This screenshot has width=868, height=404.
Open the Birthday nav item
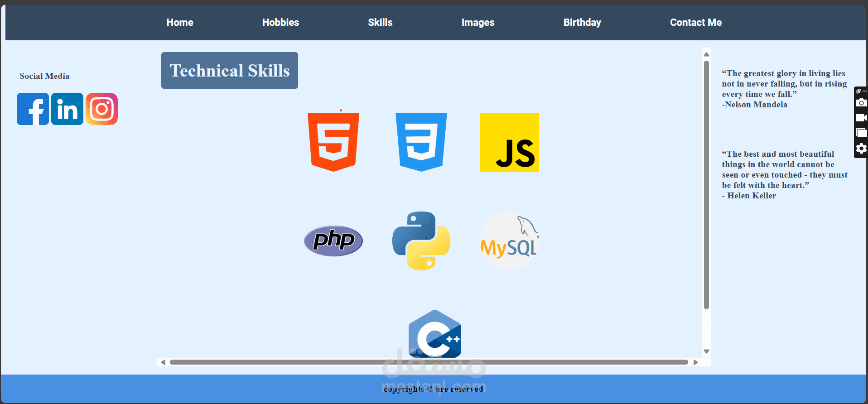point(582,22)
